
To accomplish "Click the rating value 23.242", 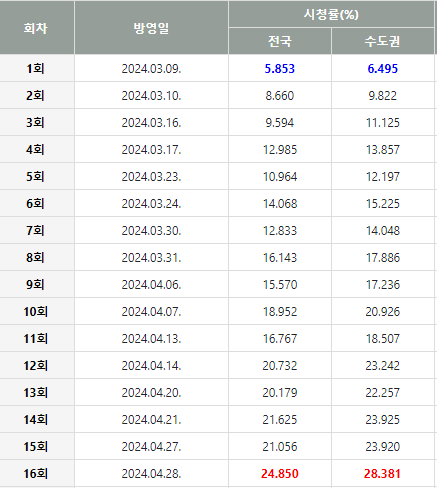I will [x=383, y=366].
